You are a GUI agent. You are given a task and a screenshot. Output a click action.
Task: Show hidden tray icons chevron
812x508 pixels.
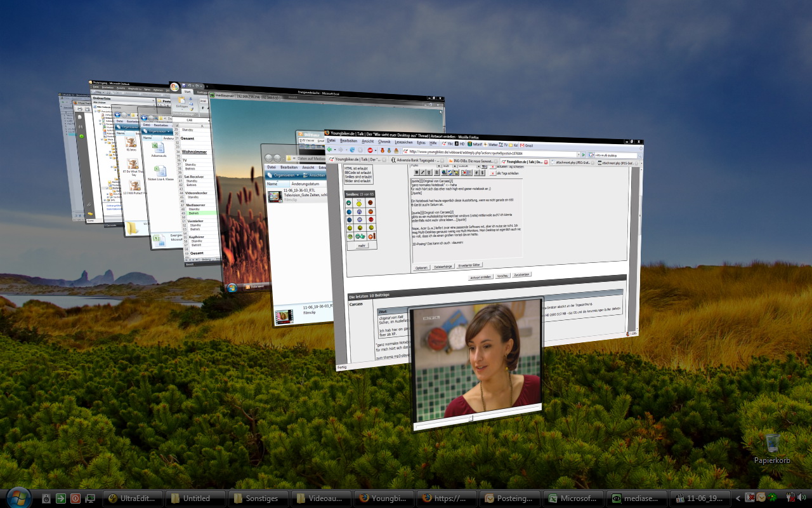737,498
